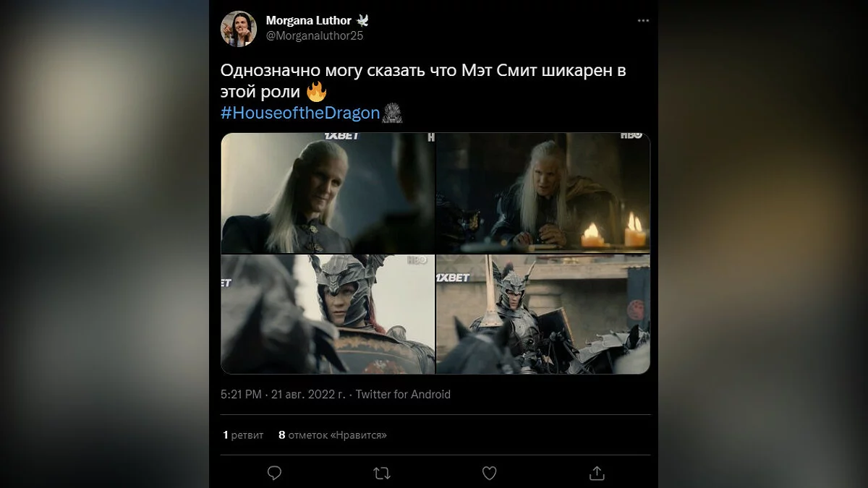
Task: Open the 1 ретвит count
Action: click(x=243, y=435)
